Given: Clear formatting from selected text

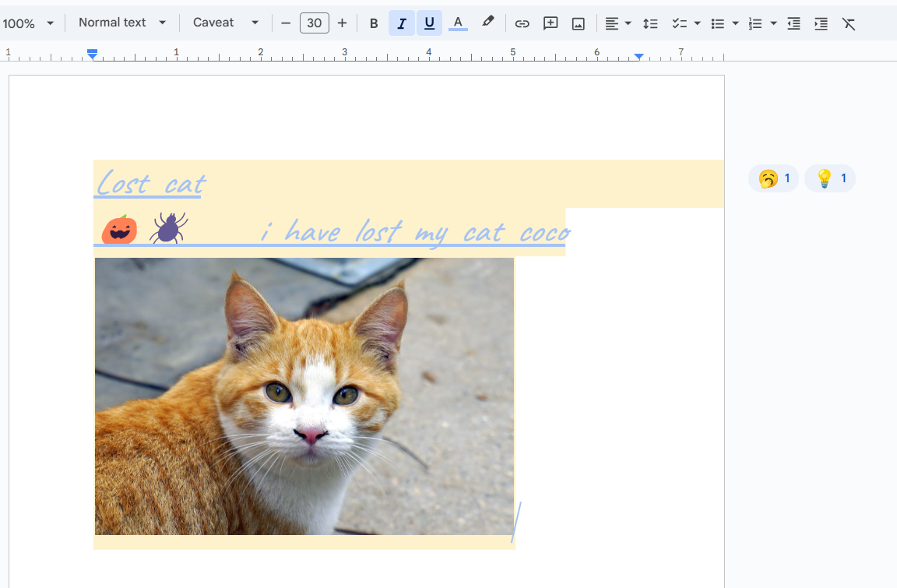Looking at the screenshot, I should click(x=849, y=23).
